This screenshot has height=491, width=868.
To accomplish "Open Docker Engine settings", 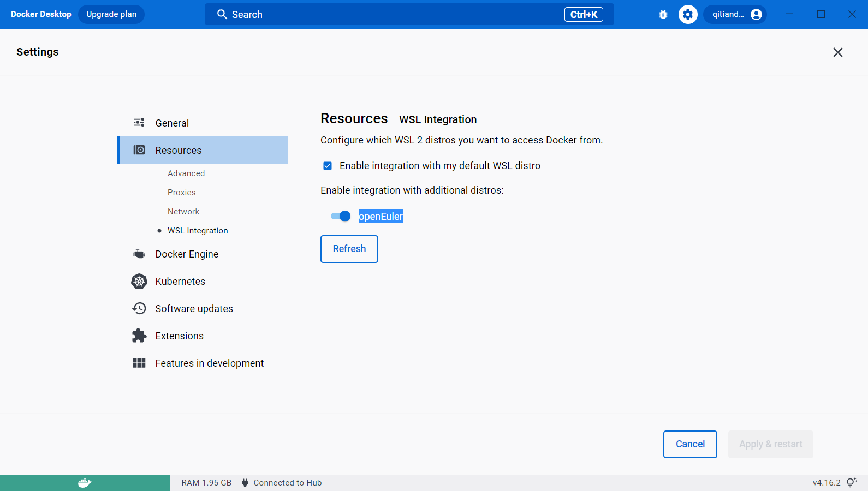I will coord(203,254).
